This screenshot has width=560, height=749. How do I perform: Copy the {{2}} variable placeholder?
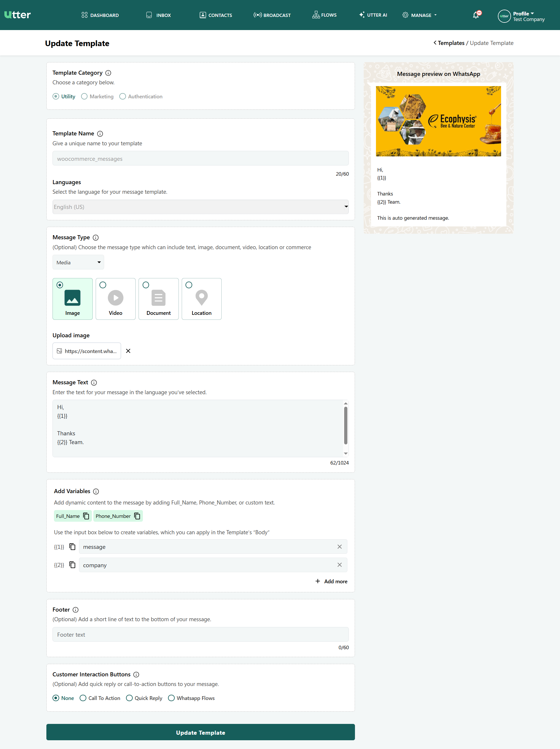click(72, 565)
